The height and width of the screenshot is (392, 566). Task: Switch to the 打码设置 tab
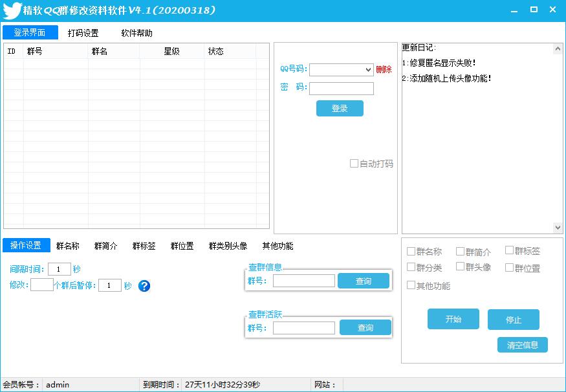[x=83, y=33]
